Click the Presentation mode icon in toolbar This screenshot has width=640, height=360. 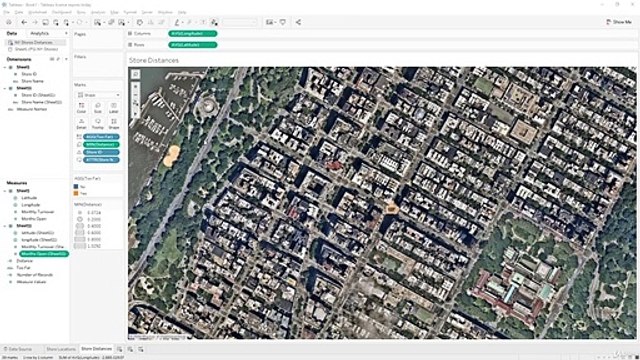(x=282, y=22)
